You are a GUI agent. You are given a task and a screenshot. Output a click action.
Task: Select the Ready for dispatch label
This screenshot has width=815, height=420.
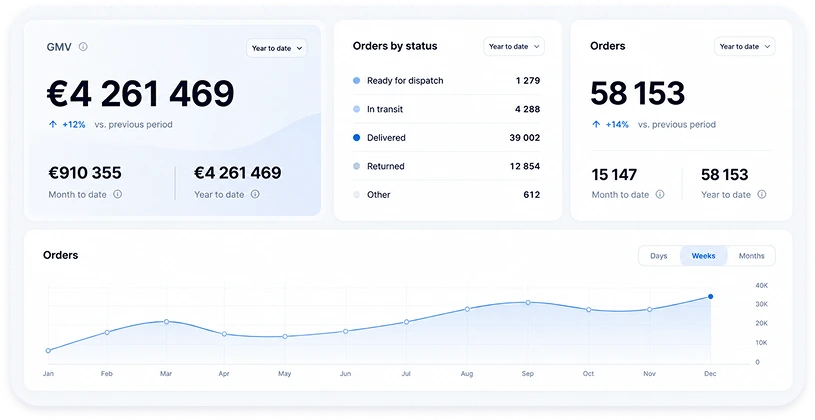(x=405, y=81)
